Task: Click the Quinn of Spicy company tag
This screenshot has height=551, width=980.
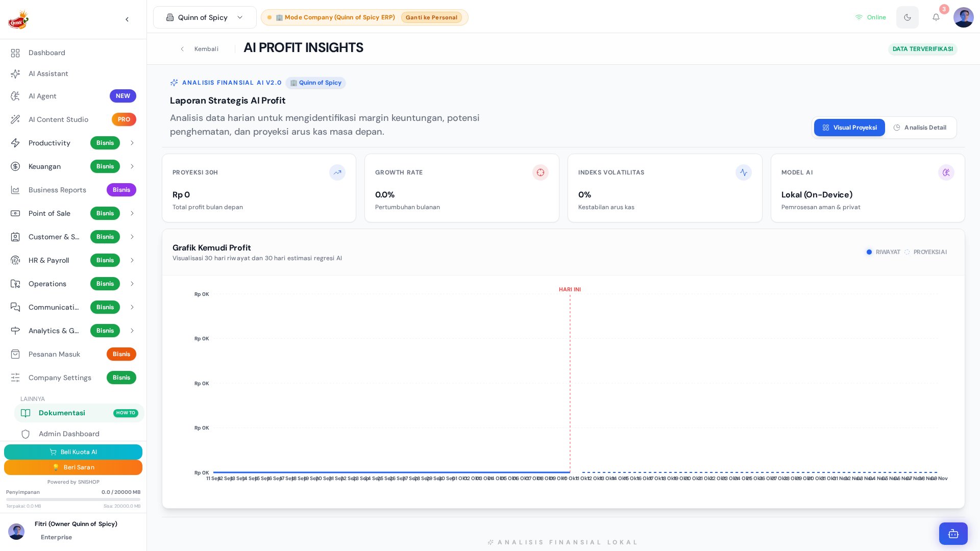Action: point(315,83)
